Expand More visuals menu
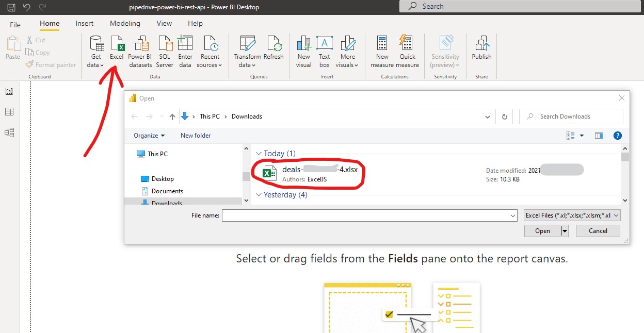Image resolution: width=644 pixels, height=333 pixels. [347, 52]
